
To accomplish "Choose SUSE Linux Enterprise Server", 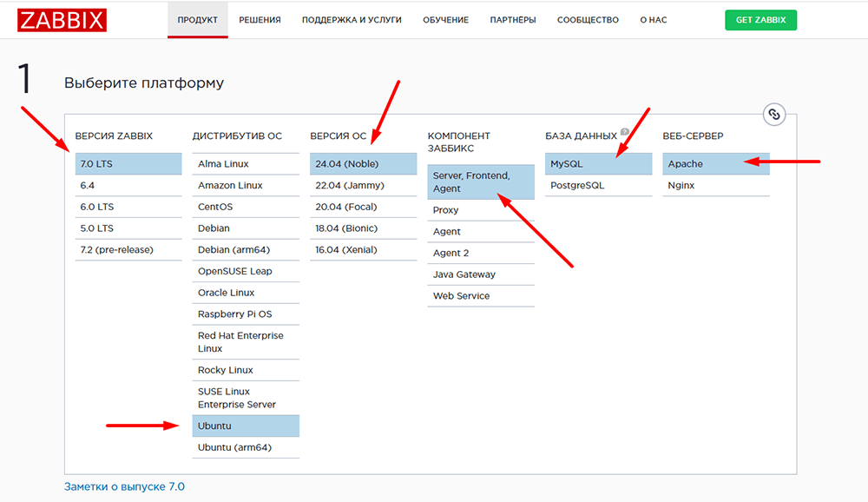I will (246, 398).
